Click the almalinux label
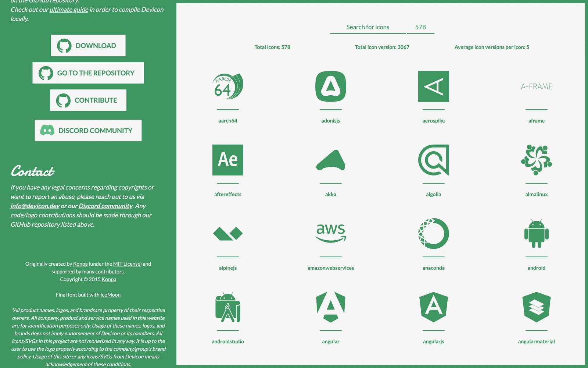Viewport: 588px width, 368px height. click(537, 194)
